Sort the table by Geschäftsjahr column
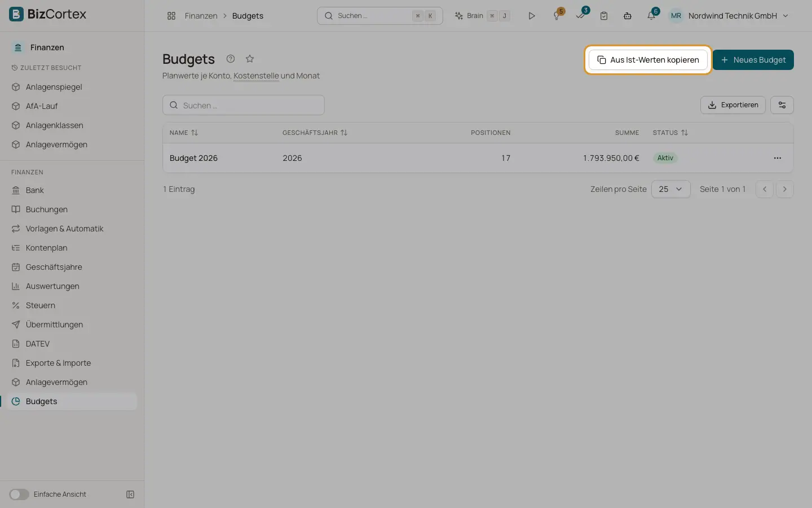The width and height of the screenshot is (812, 508). pyautogui.click(x=315, y=133)
